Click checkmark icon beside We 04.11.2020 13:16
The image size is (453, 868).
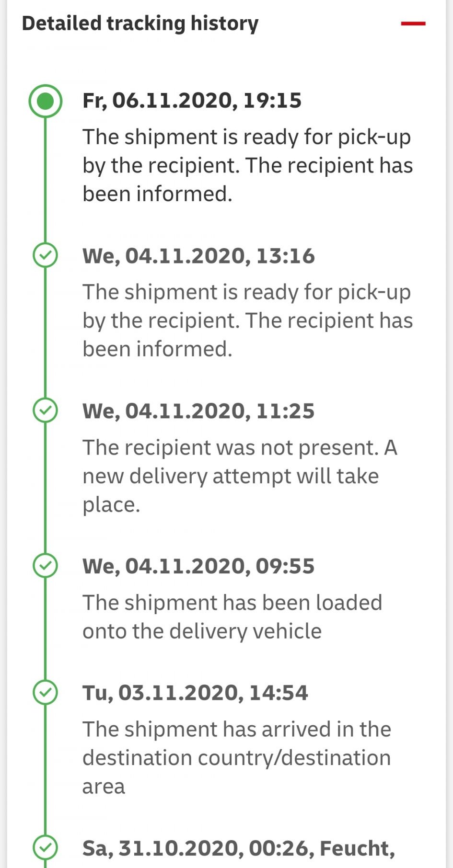tap(45, 255)
